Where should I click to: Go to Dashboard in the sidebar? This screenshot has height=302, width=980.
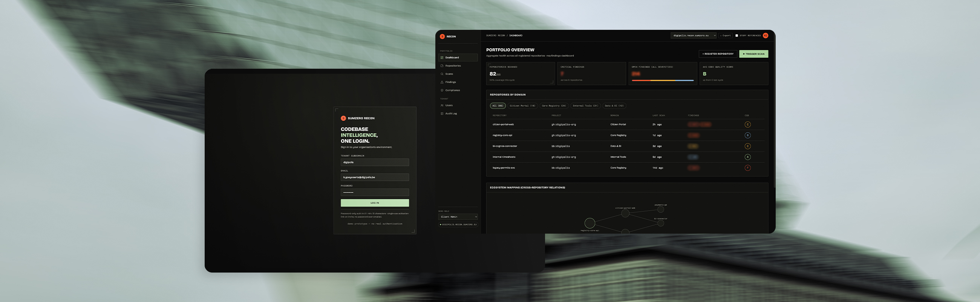click(x=458, y=57)
